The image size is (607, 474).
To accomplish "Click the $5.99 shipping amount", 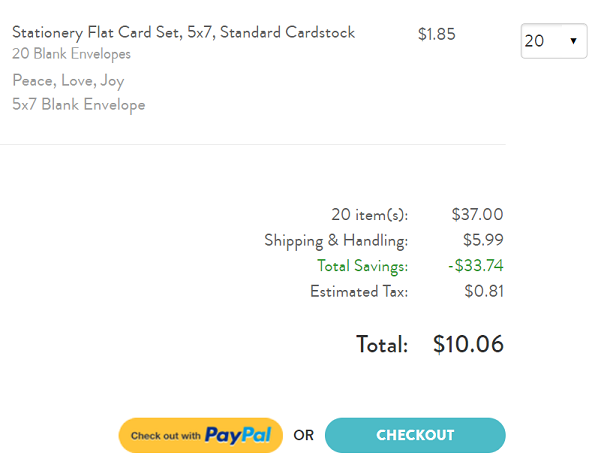I will pos(483,240).
